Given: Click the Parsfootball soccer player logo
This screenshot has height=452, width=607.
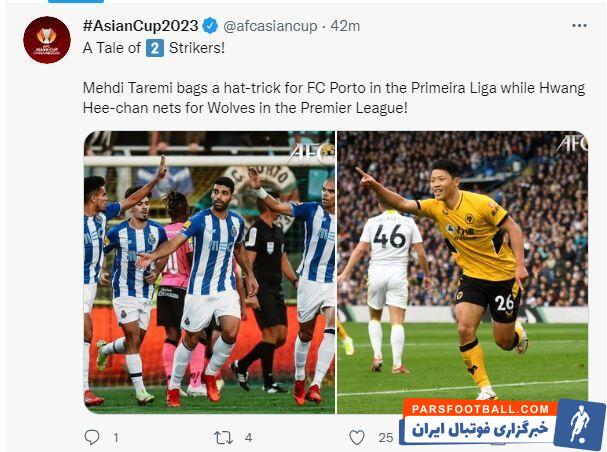Looking at the screenshot, I should point(579,425).
